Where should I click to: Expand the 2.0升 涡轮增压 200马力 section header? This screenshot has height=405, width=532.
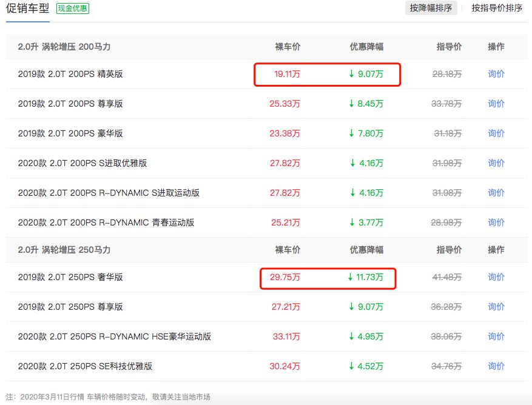(64, 46)
